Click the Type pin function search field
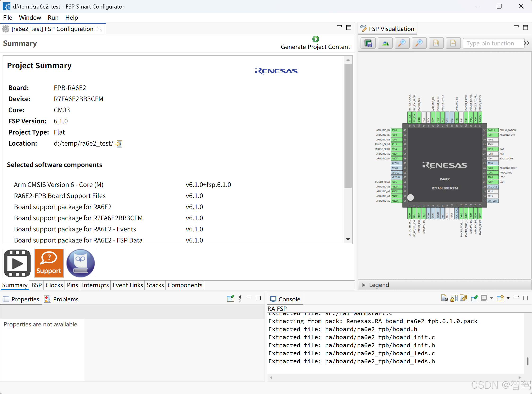The image size is (532, 394). point(493,43)
